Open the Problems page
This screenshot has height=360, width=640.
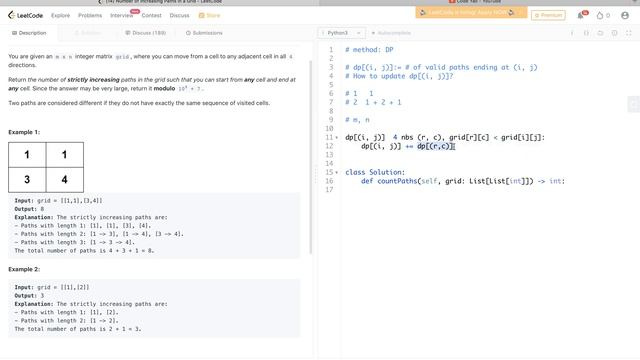click(90, 16)
